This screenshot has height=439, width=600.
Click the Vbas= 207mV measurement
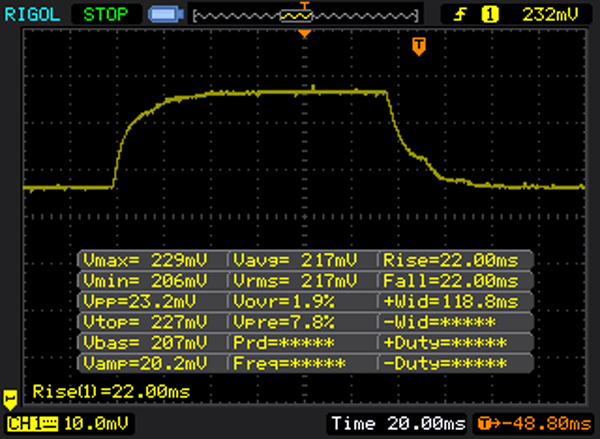(145, 343)
